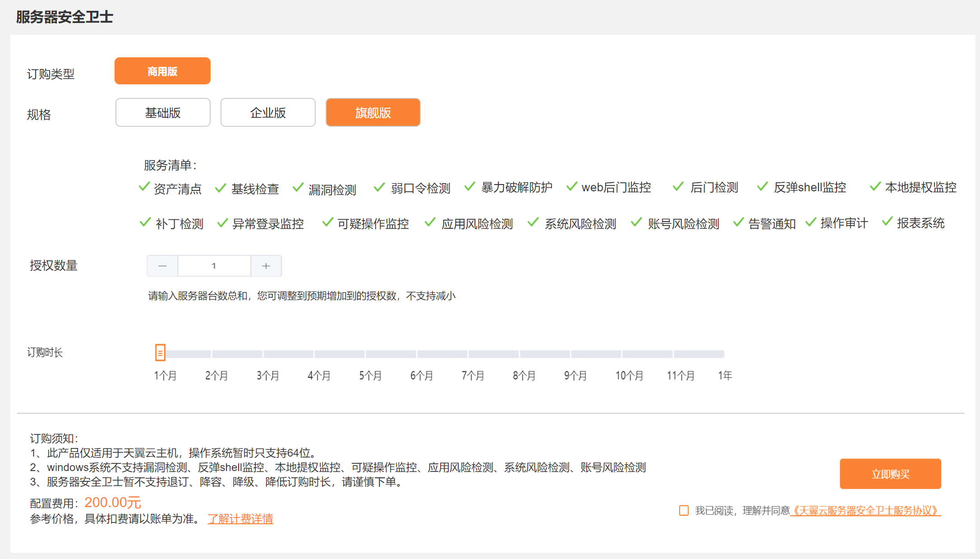Check the service agreement checkbox
Screen dimensions: 980x559
click(684, 510)
